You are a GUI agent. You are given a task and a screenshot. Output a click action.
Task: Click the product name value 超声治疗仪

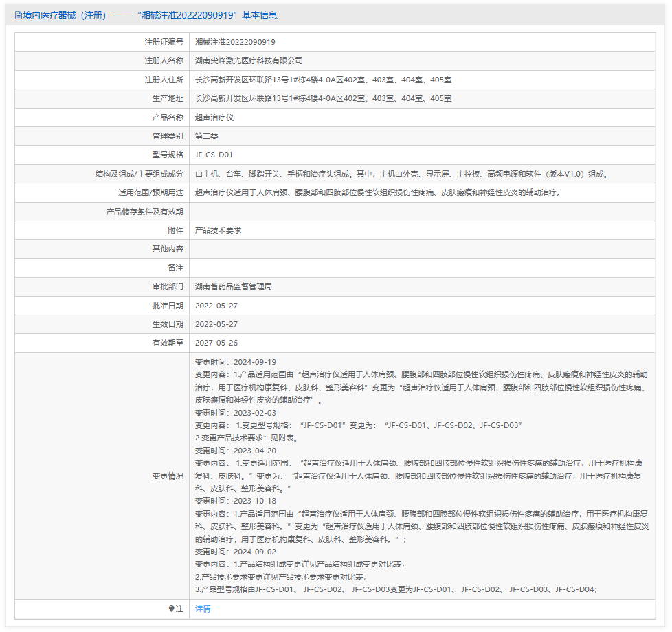pyautogui.click(x=214, y=117)
